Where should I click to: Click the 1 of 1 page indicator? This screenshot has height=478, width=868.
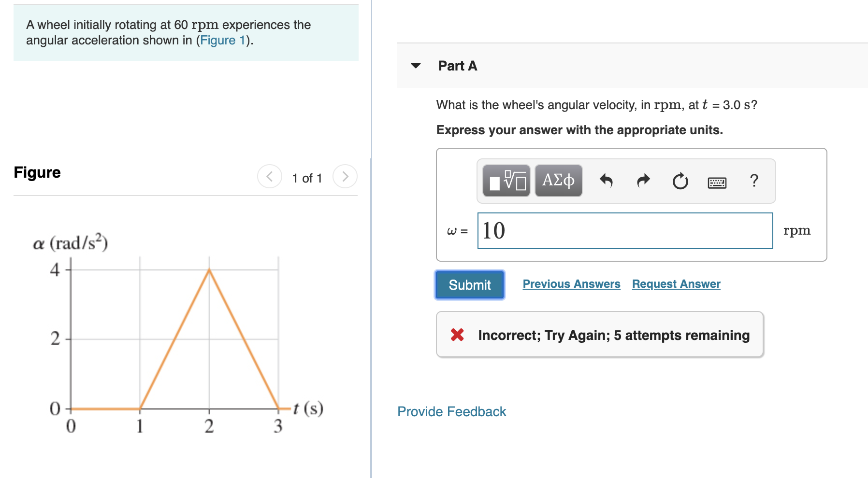307,178
